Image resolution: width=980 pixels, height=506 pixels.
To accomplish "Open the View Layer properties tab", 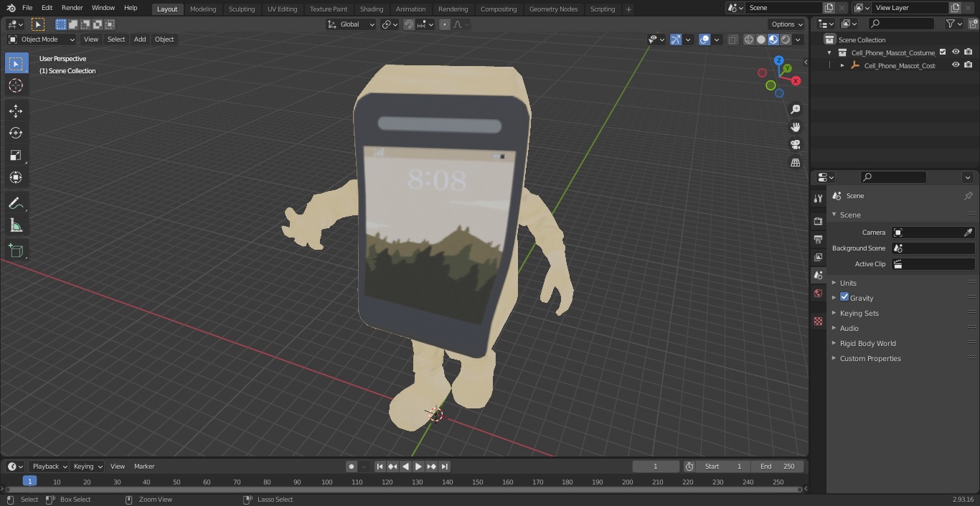I will point(818,258).
